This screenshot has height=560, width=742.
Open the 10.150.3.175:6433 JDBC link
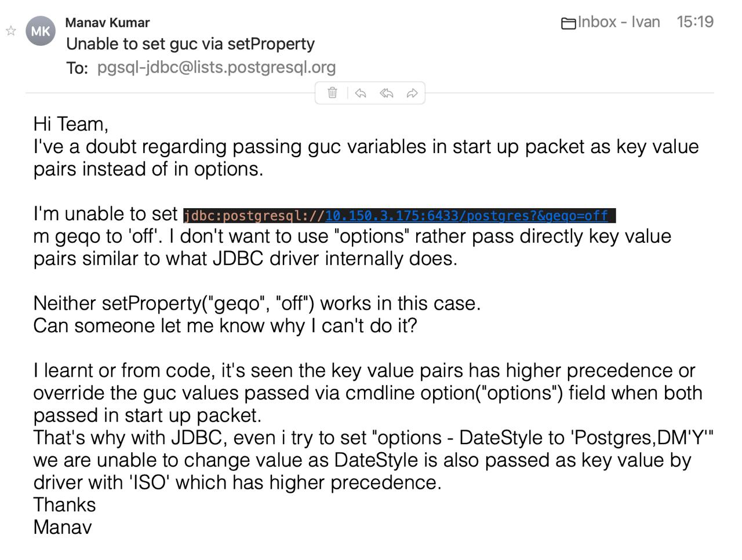466,216
